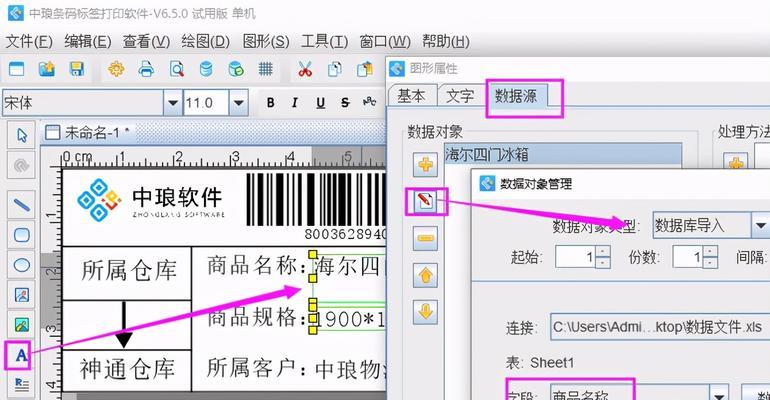Screen dimensions: 770x400
Task: Open the 窗口(W) menu
Action: pyautogui.click(x=385, y=42)
